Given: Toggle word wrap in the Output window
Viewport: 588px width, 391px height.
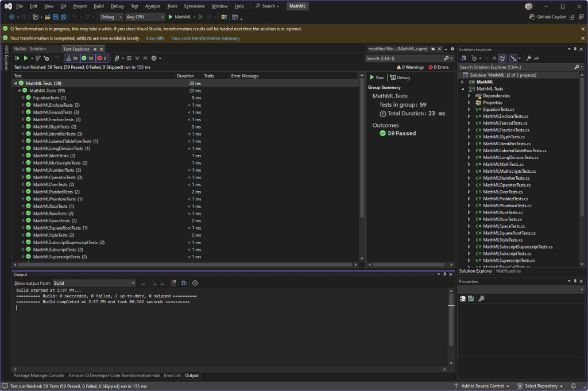Looking at the screenshot, I should click(184, 283).
